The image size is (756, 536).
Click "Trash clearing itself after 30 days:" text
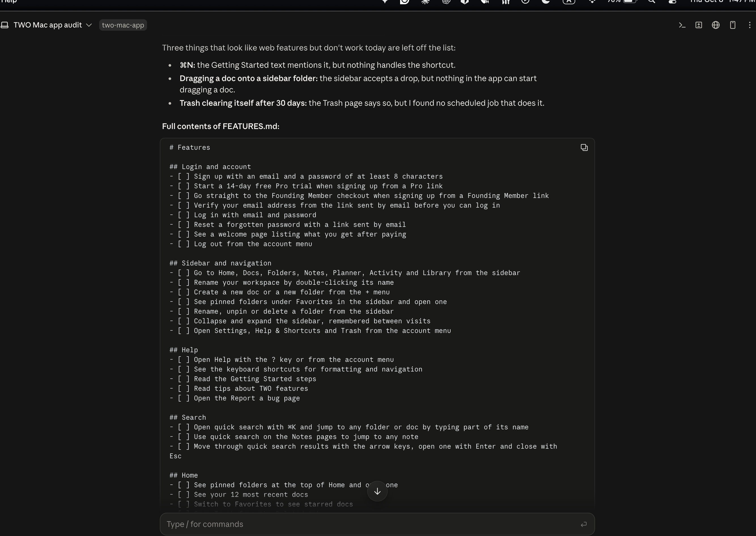(x=243, y=103)
